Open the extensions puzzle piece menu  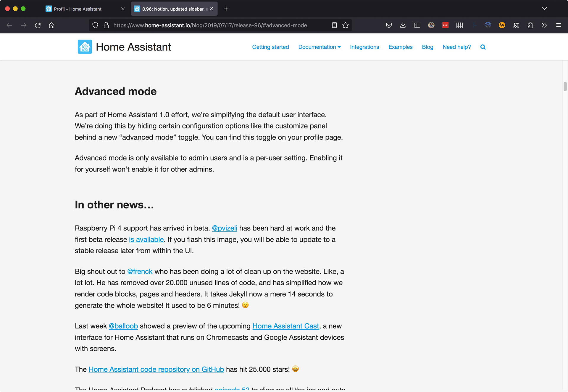click(530, 25)
